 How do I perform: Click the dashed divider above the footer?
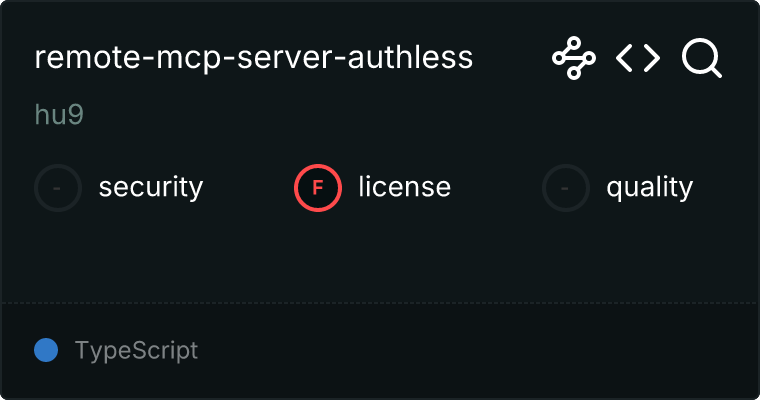(380, 303)
